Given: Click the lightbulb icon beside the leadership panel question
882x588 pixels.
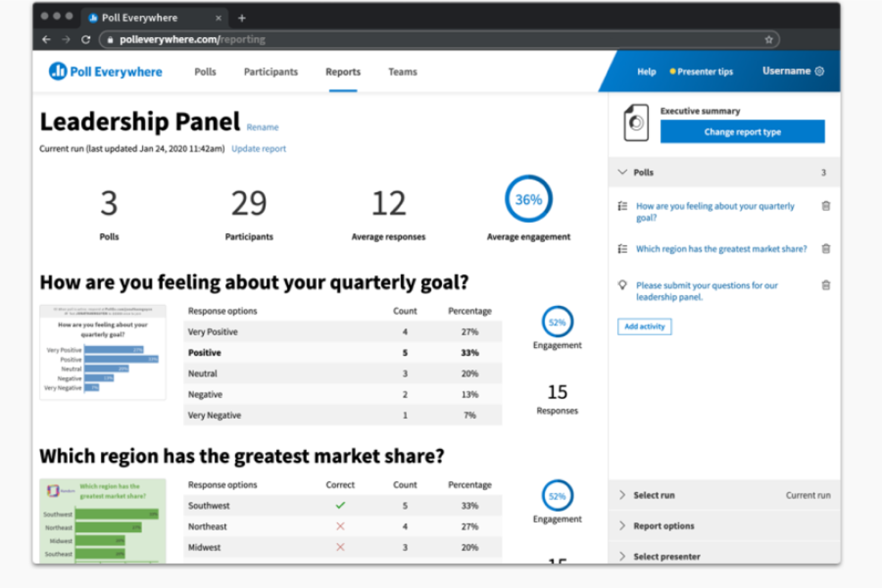Looking at the screenshot, I should click(622, 285).
